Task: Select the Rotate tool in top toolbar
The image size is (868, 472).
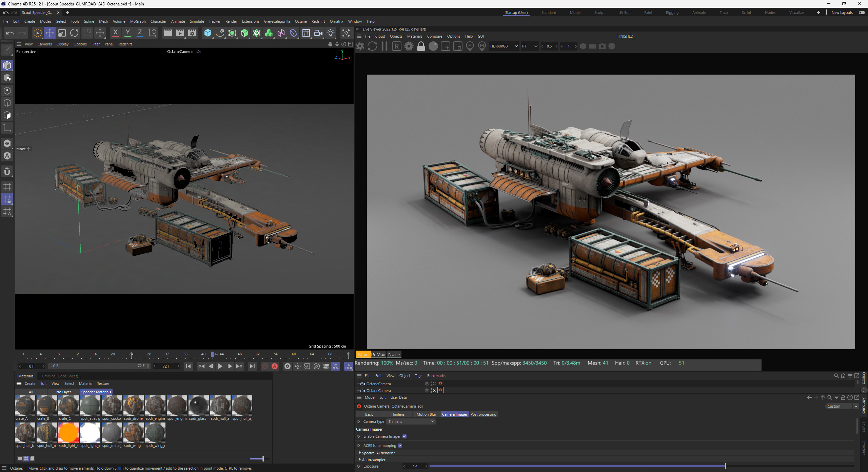Action: 74,33
